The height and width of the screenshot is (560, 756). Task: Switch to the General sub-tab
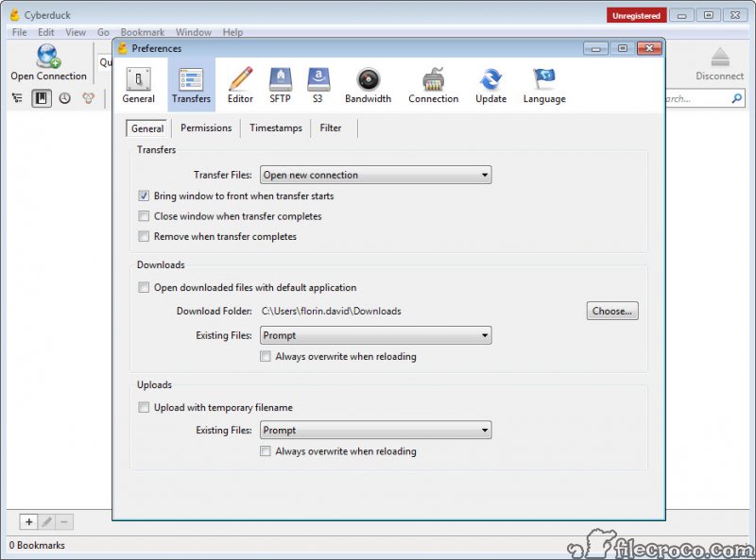(x=147, y=128)
